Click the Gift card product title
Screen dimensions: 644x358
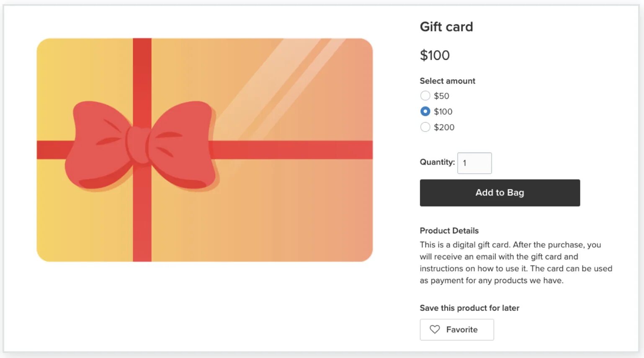pyautogui.click(x=446, y=27)
